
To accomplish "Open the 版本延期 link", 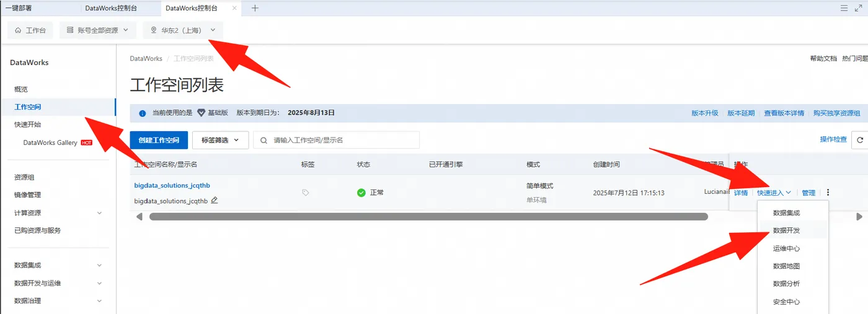I will click(741, 113).
